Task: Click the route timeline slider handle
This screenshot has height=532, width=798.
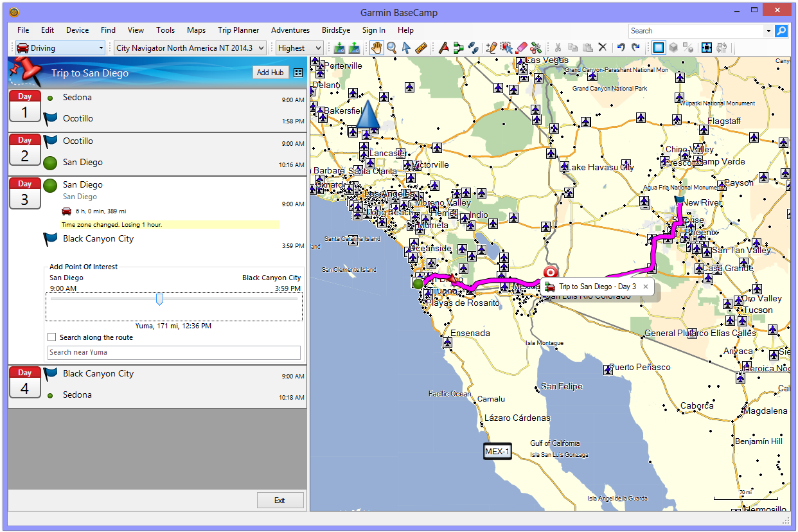Action: pyautogui.click(x=159, y=299)
